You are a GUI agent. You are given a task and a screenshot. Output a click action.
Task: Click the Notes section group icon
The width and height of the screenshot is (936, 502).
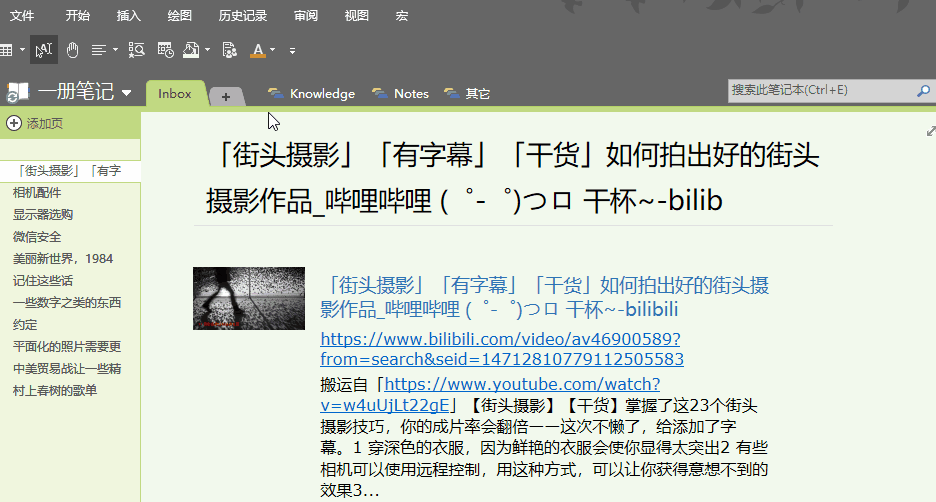pyautogui.click(x=380, y=93)
